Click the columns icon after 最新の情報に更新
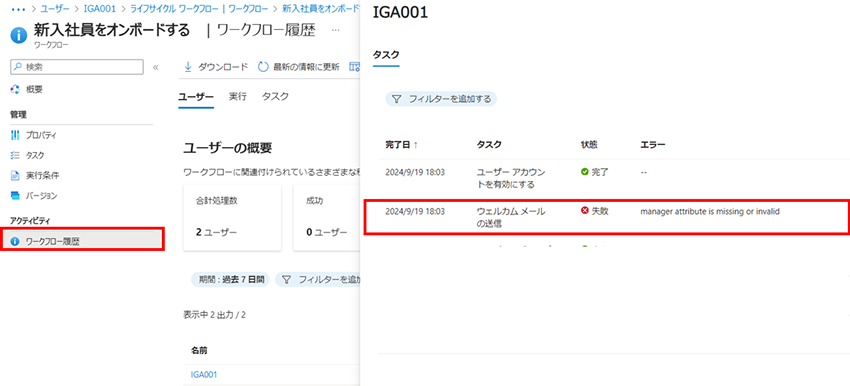This screenshot has height=386, width=850. coord(355,67)
